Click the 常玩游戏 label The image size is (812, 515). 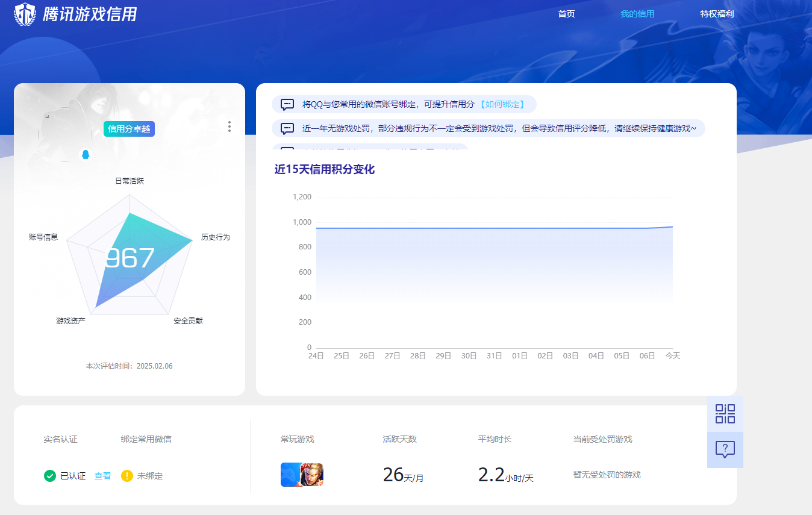(x=298, y=439)
